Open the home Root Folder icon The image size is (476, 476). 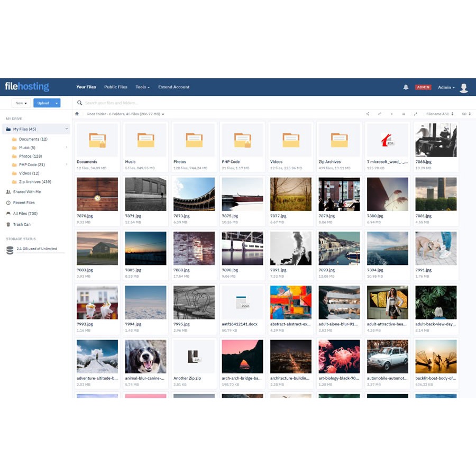pos(77,114)
